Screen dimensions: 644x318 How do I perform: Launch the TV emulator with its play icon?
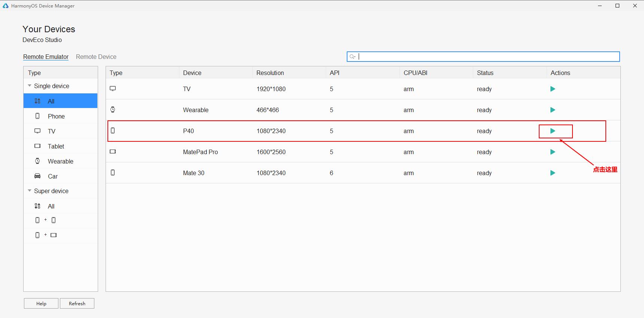pos(553,89)
